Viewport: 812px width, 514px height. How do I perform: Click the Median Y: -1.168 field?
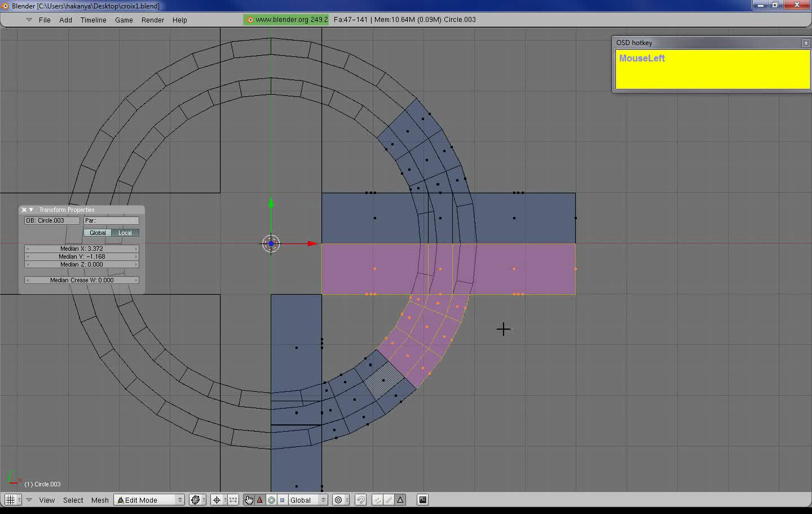82,256
